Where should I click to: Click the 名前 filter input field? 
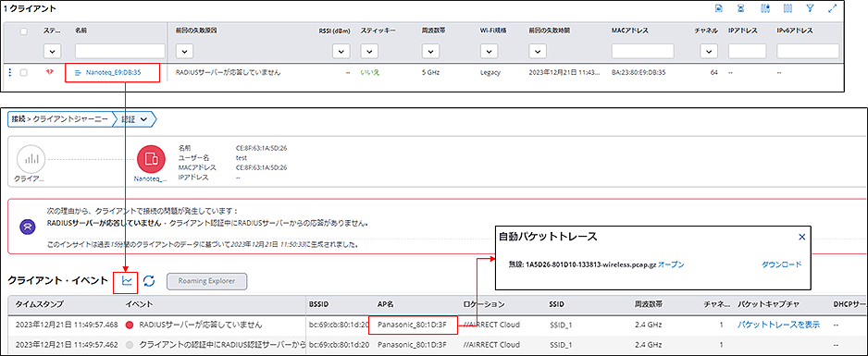[x=120, y=52]
